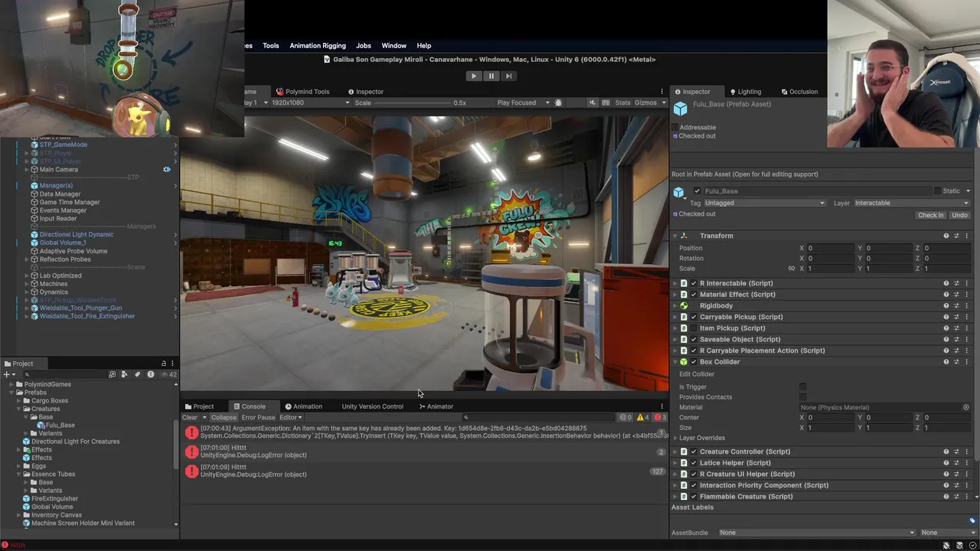
Task: Select the ArgumentException error log entry
Action: 424,432
